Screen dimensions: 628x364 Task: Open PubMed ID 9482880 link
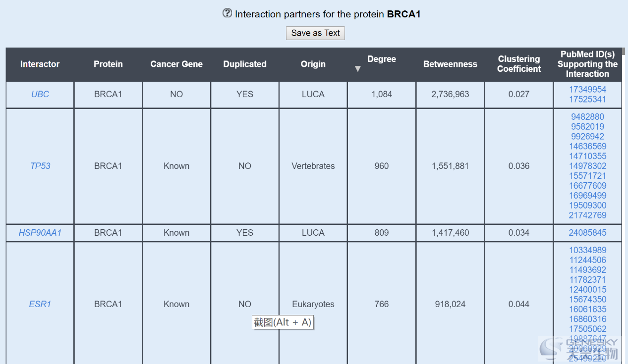click(x=587, y=117)
